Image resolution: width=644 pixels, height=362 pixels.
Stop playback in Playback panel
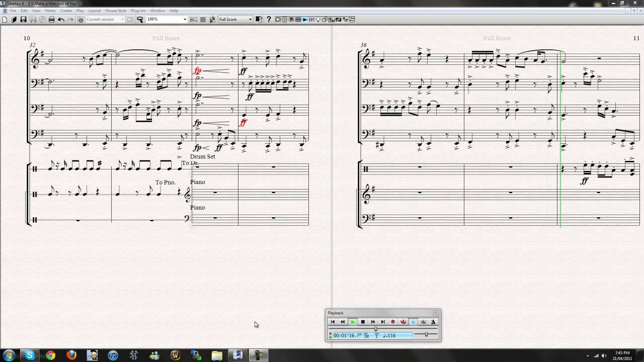(363, 322)
